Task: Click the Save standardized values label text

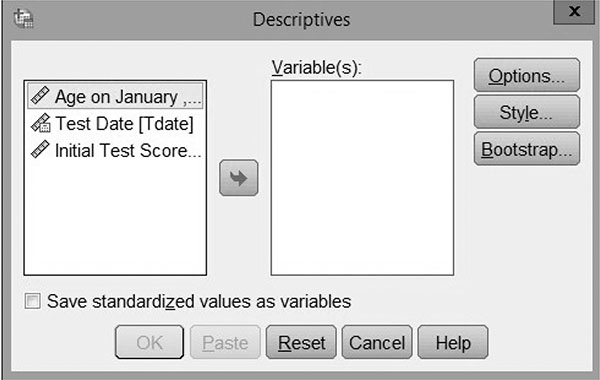Action: 199,301
